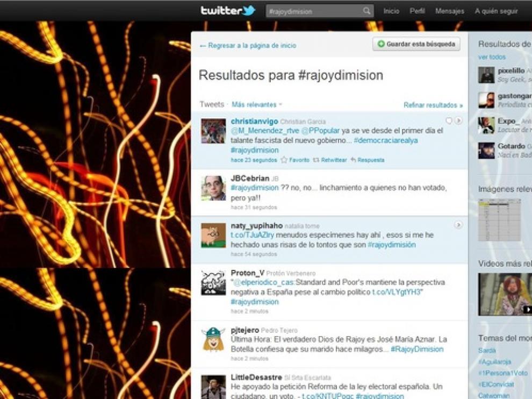This screenshot has width=532, height=399.
Task: Play the relevant video thumbnail
Action: tap(505, 295)
